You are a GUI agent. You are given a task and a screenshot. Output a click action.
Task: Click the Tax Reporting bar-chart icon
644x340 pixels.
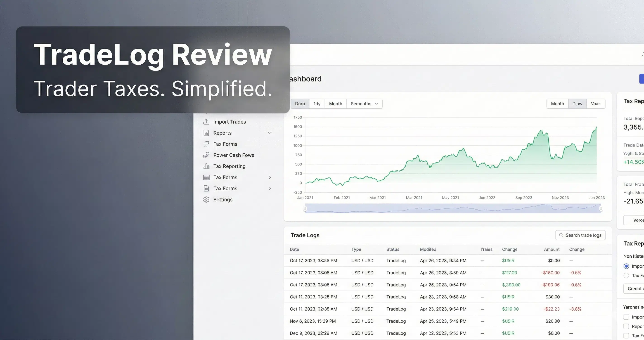tap(206, 166)
